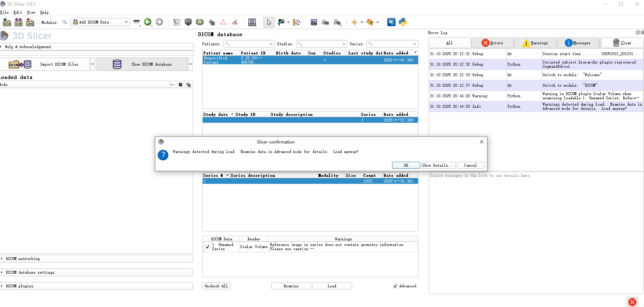Viewport: 644px width, 307px height.
Task: Uncheck the Advanced checkbox
Action: 395,286
